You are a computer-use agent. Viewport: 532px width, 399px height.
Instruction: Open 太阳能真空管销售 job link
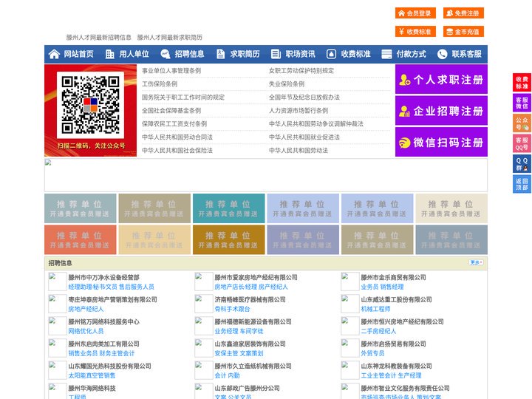point(92,375)
